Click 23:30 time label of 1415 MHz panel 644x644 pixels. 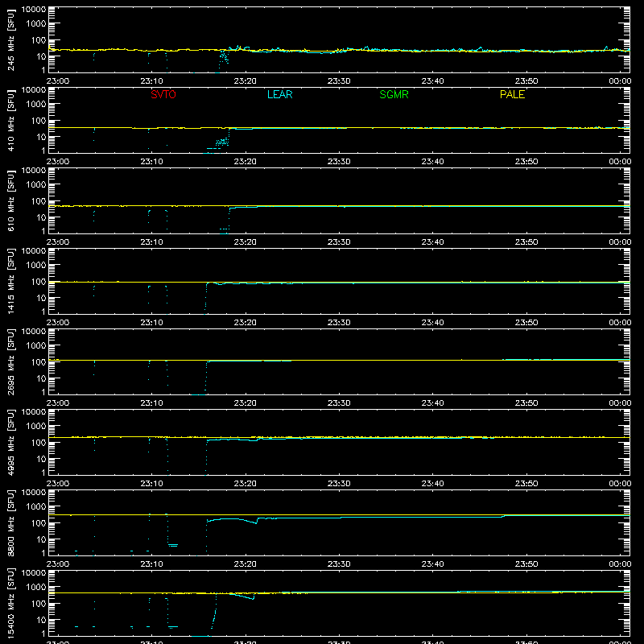[339, 323]
